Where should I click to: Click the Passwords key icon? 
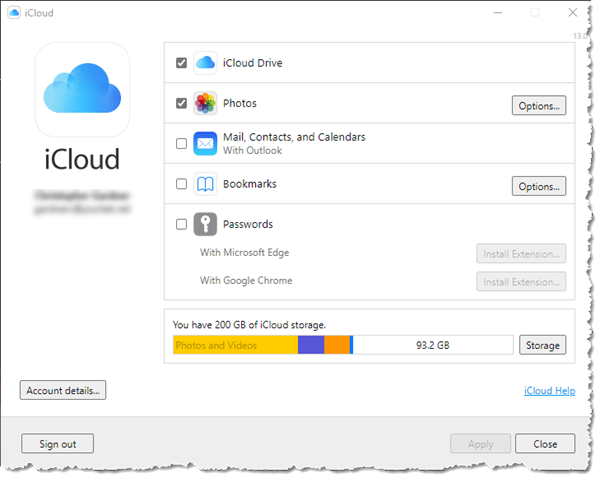(205, 225)
